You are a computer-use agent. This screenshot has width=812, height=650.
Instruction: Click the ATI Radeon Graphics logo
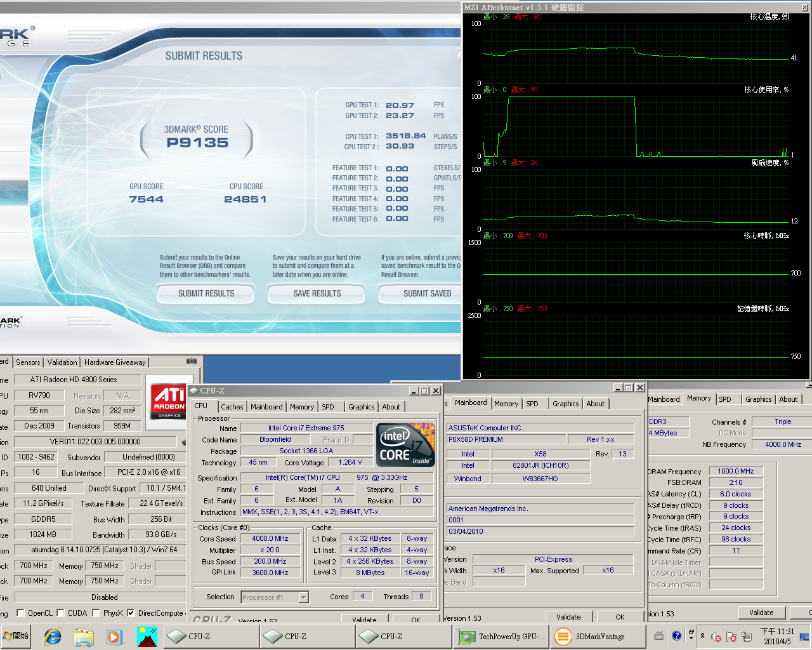(x=169, y=401)
